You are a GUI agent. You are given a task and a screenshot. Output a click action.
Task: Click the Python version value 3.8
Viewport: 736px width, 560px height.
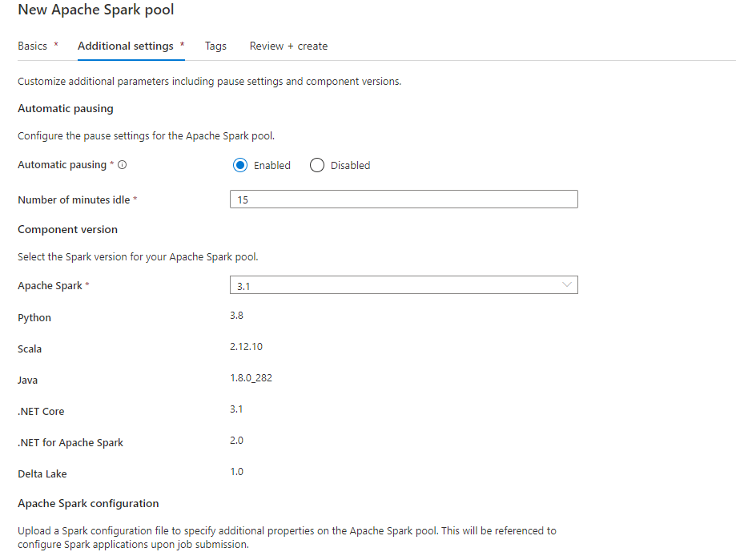(236, 316)
